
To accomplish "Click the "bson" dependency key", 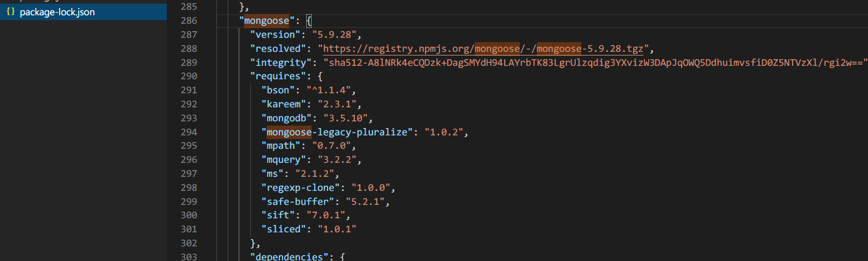I will coord(279,89).
